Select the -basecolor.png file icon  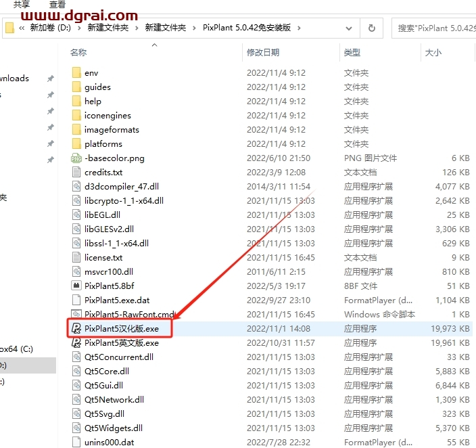[x=76, y=158]
